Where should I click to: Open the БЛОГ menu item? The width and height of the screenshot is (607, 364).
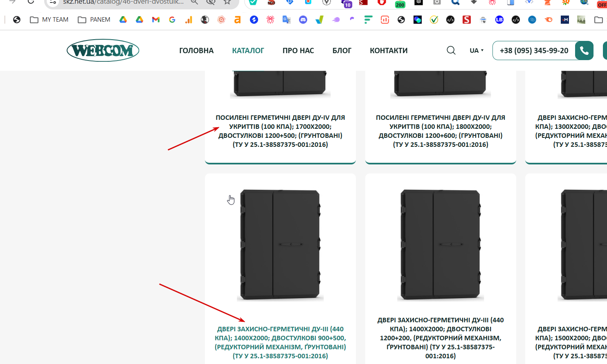coord(342,51)
